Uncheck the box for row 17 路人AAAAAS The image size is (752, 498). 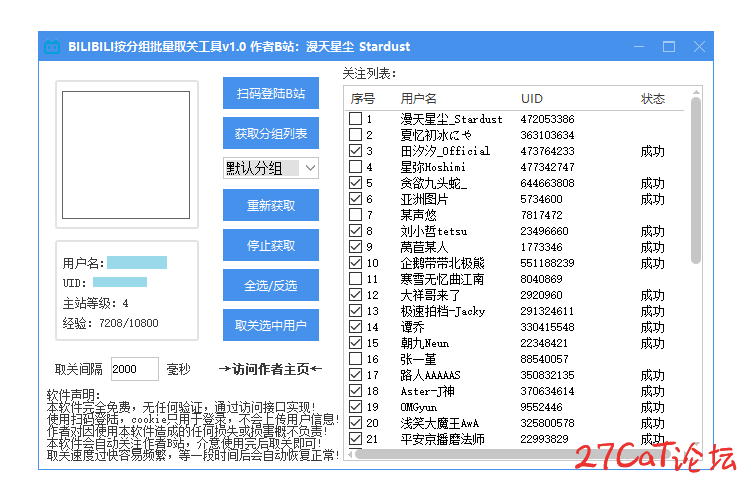click(x=355, y=375)
